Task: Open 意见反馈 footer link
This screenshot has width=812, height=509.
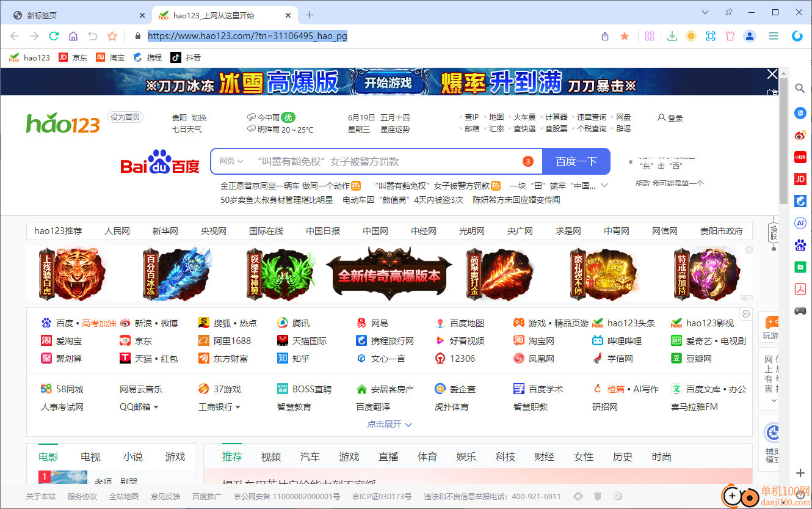Action: click(165, 496)
